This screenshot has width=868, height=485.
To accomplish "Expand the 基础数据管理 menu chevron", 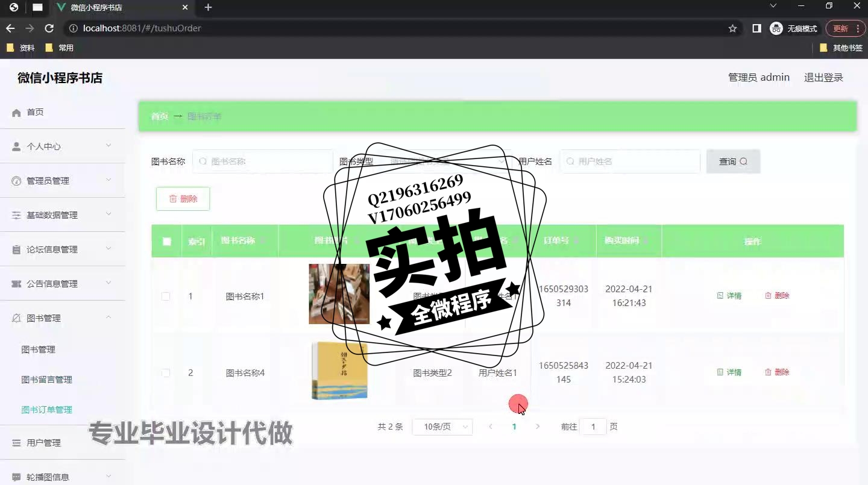I will click(108, 214).
